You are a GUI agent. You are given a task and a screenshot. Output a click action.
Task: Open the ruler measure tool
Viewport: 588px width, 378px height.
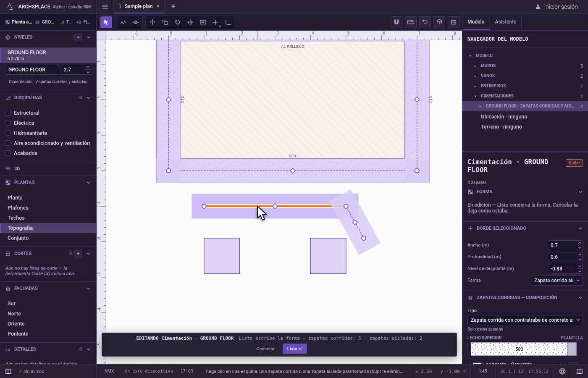pos(411,22)
